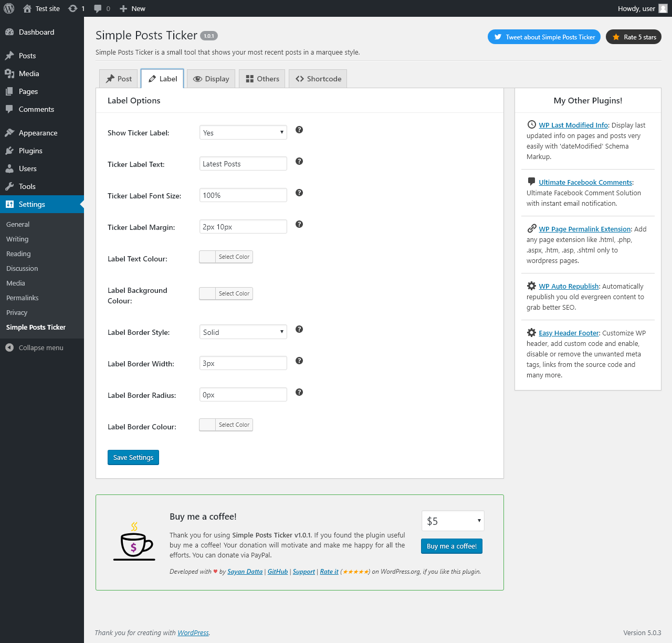Click the Posts pushpin icon in sidebar
Viewport: 672px width, 643px height.
pyautogui.click(x=9, y=56)
